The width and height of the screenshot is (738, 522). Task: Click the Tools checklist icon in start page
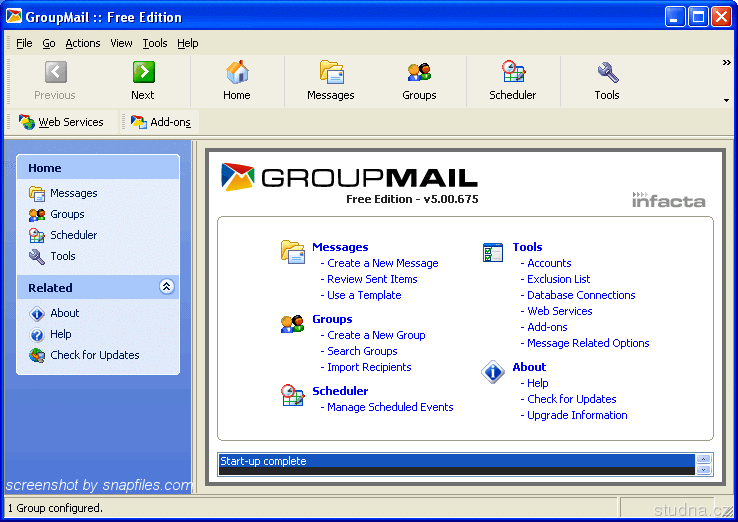493,252
